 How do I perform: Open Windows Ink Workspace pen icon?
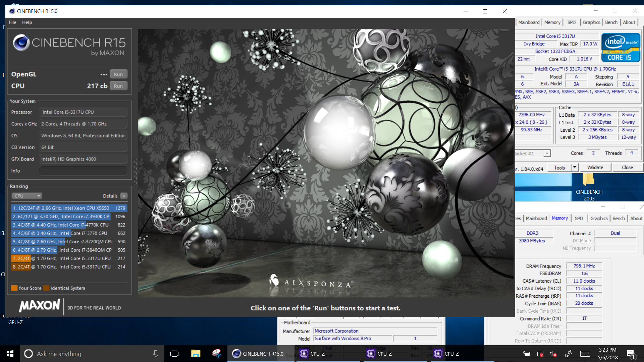click(569, 354)
